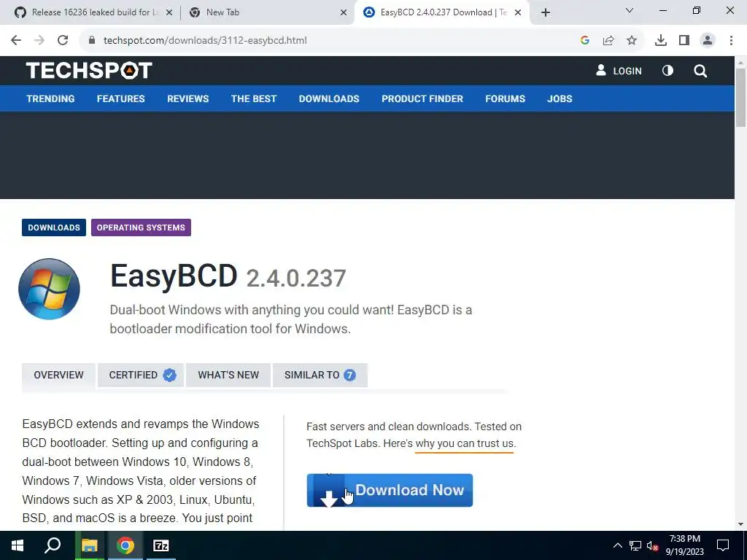Go back with the browser back arrow

(16, 41)
